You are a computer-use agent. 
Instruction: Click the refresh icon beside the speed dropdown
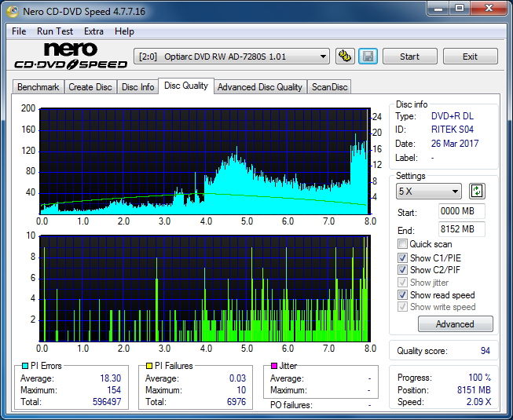[477, 191]
